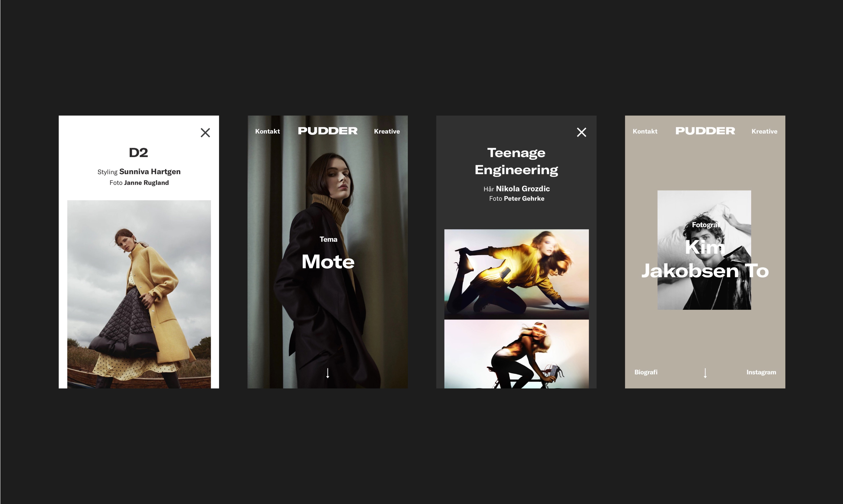Viewport: 843px width, 504px height.
Task: Open photographer Janne Rugland's profile
Action: click(146, 183)
